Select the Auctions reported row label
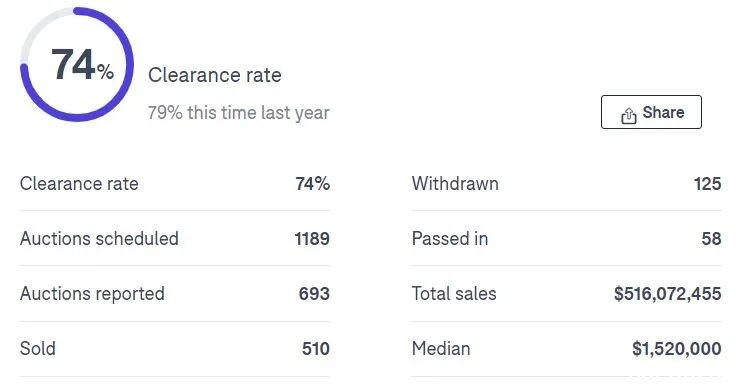Viewport: 739px width, 385px height. tap(92, 294)
